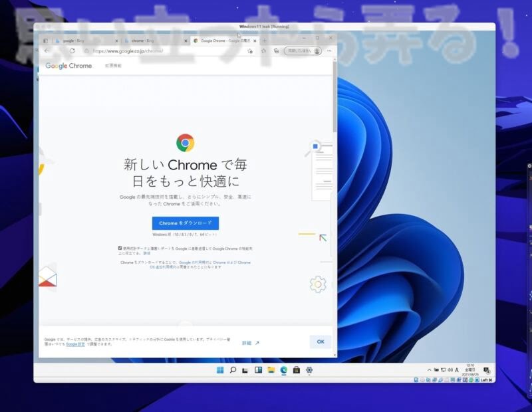532x412 pixels.
Task: Reload the page with refresh icon
Action: point(72,51)
